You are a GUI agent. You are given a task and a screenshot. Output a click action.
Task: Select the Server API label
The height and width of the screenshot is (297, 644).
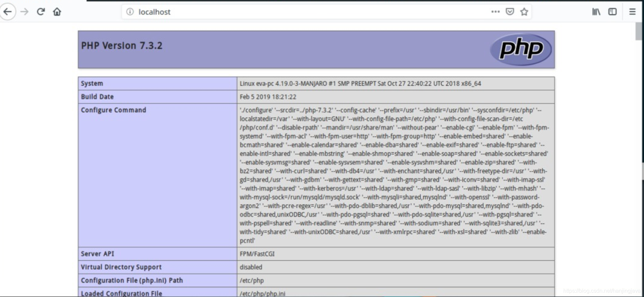[97, 254]
